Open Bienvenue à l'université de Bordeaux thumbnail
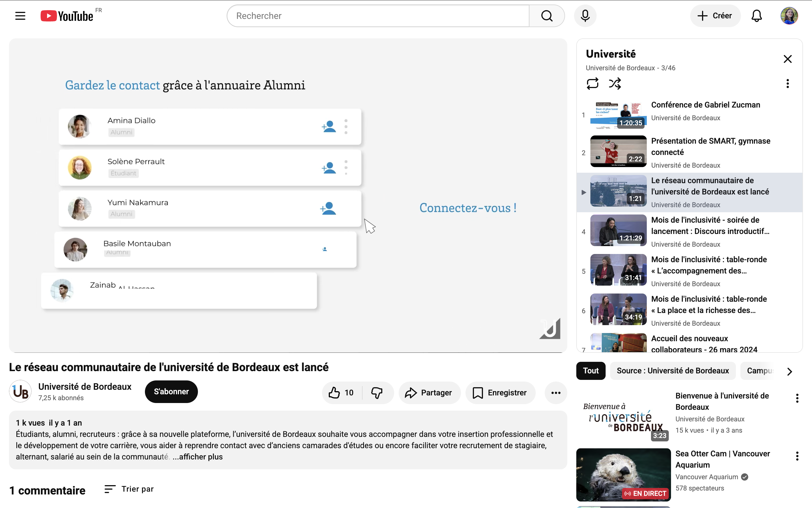Screen dimensions: 812x508 point(623,417)
